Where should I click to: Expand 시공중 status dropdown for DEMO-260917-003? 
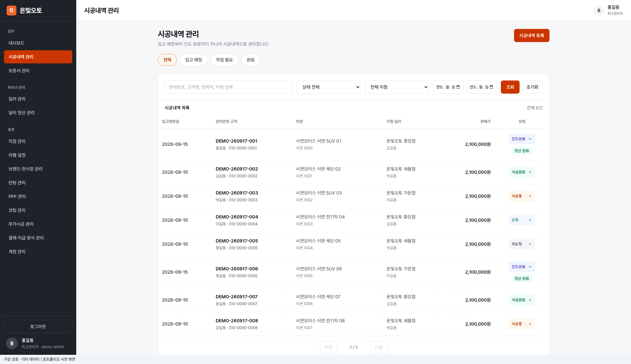coord(522,196)
